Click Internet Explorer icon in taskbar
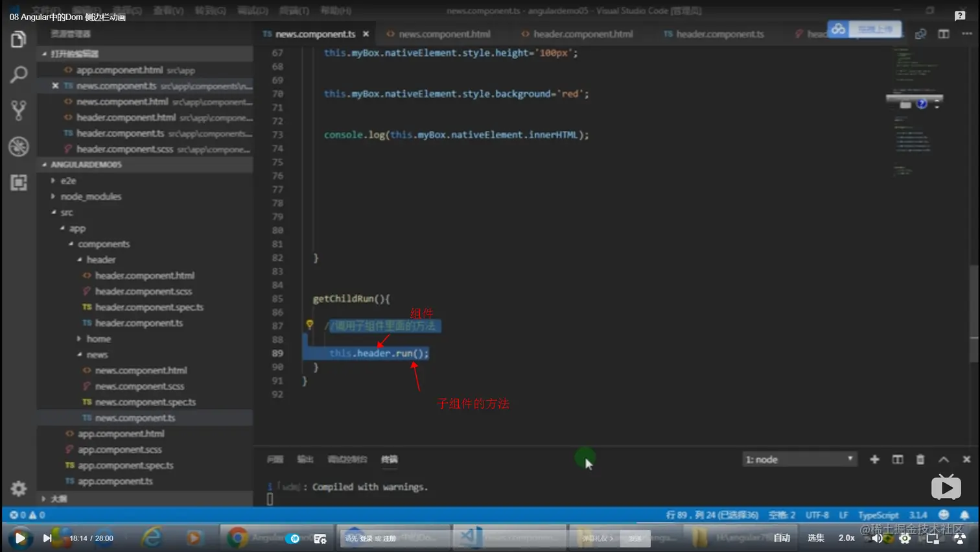 [152, 537]
